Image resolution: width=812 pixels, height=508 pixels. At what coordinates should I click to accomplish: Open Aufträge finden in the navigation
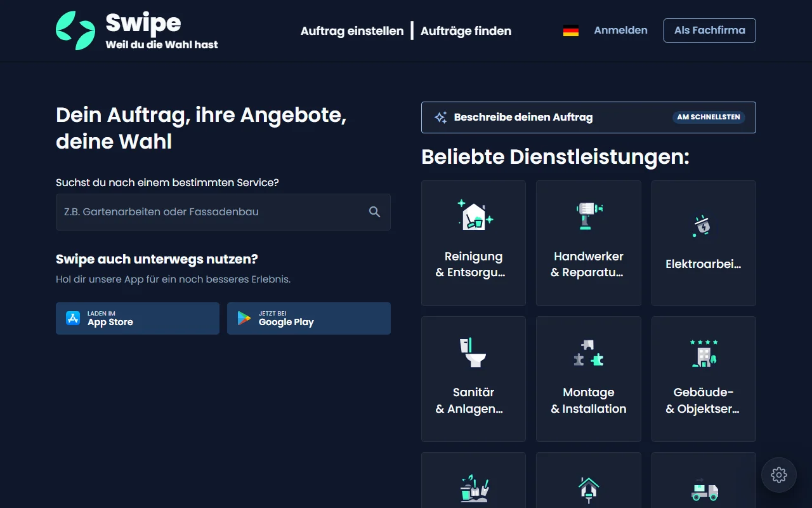coord(466,30)
